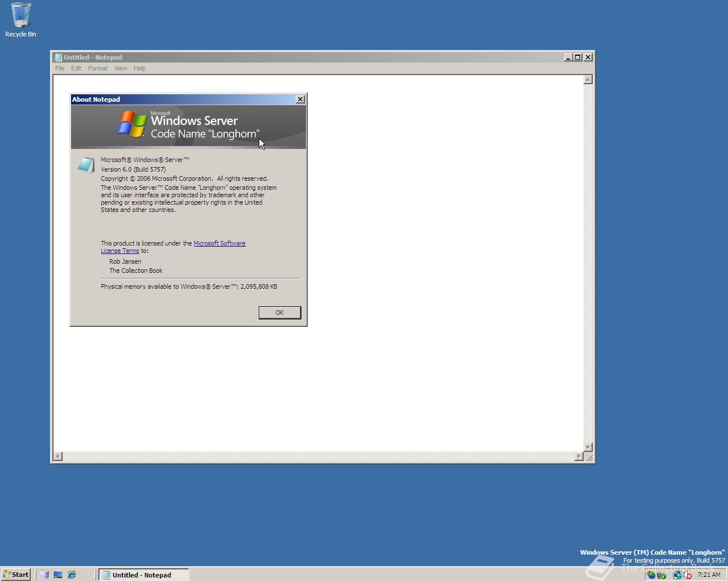Minimize the Untitled - Notepad window
The width and height of the screenshot is (728, 582).
[568, 57]
